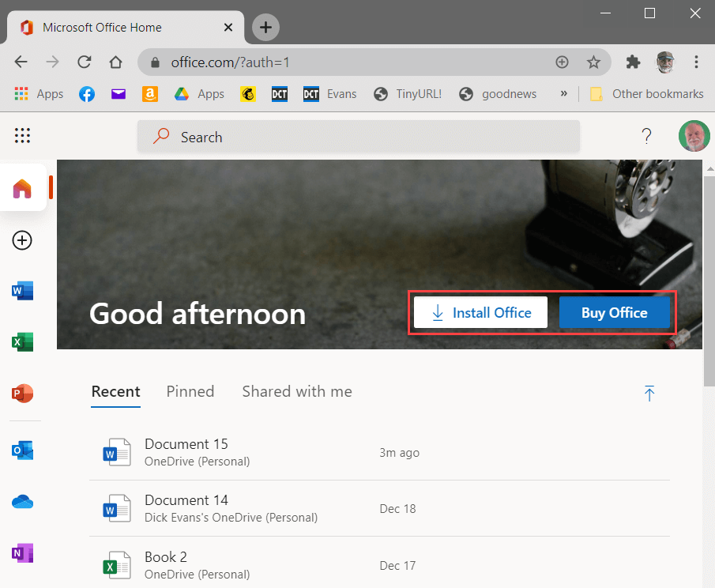Open the Office app launcher grid
Image resolution: width=715 pixels, height=588 pixels.
[x=22, y=135]
